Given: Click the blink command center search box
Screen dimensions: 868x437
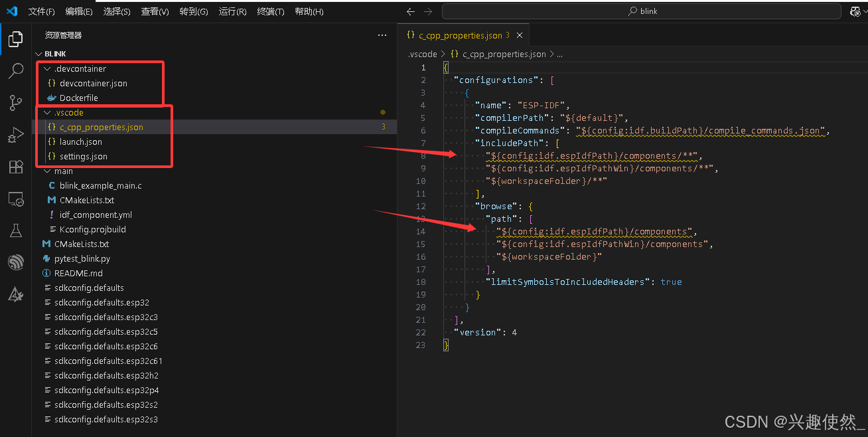Looking at the screenshot, I should click(642, 11).
